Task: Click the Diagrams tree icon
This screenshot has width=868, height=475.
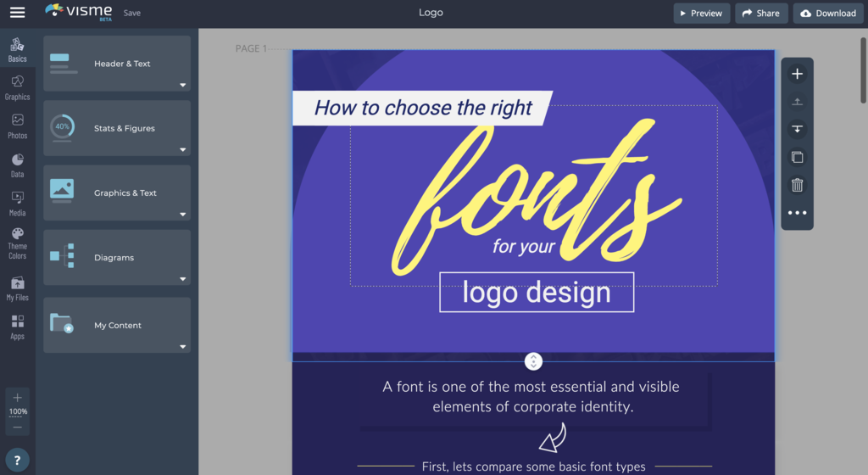Action: pyautogui.click(x=62, y=256)
